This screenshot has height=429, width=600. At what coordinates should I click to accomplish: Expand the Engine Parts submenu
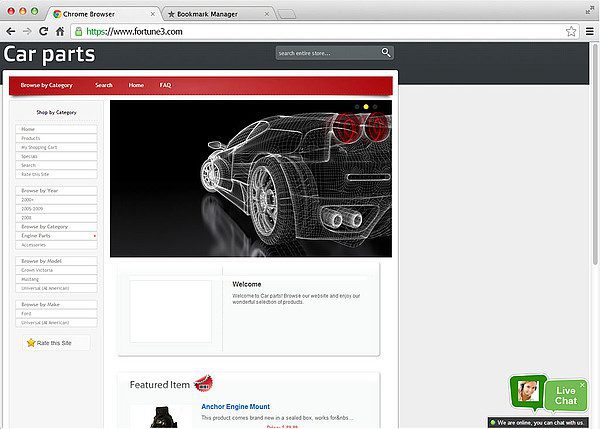click(x=94, y=236)
